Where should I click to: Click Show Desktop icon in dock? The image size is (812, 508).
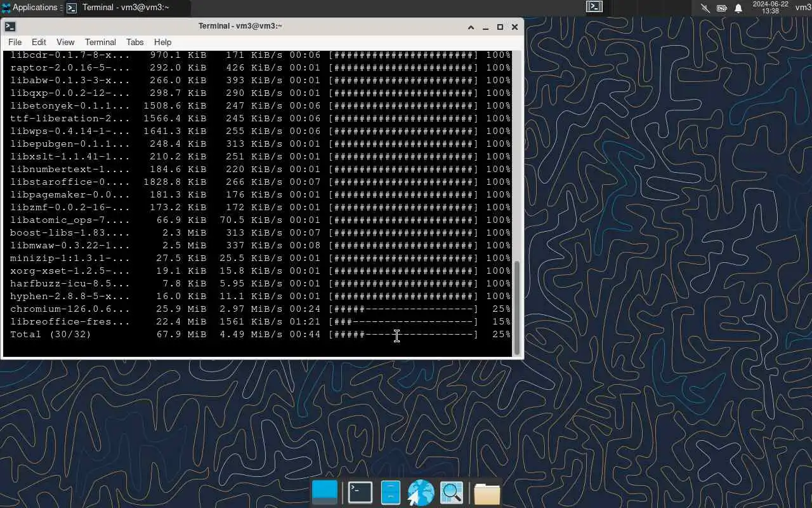(x=325, y=493)
